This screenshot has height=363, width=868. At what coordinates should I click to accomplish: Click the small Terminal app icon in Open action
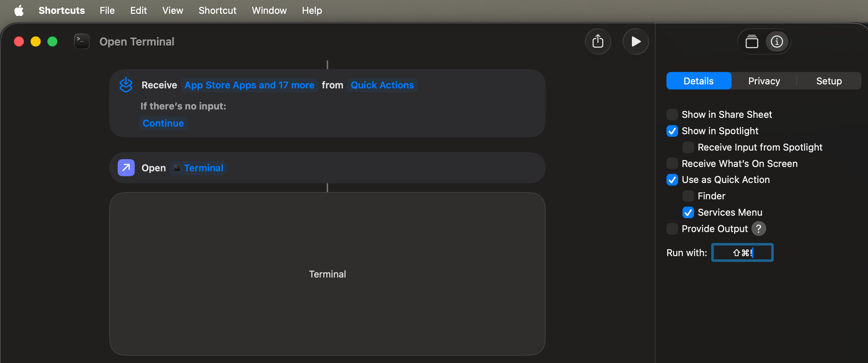pyautogui.click(x=177, y=168)
